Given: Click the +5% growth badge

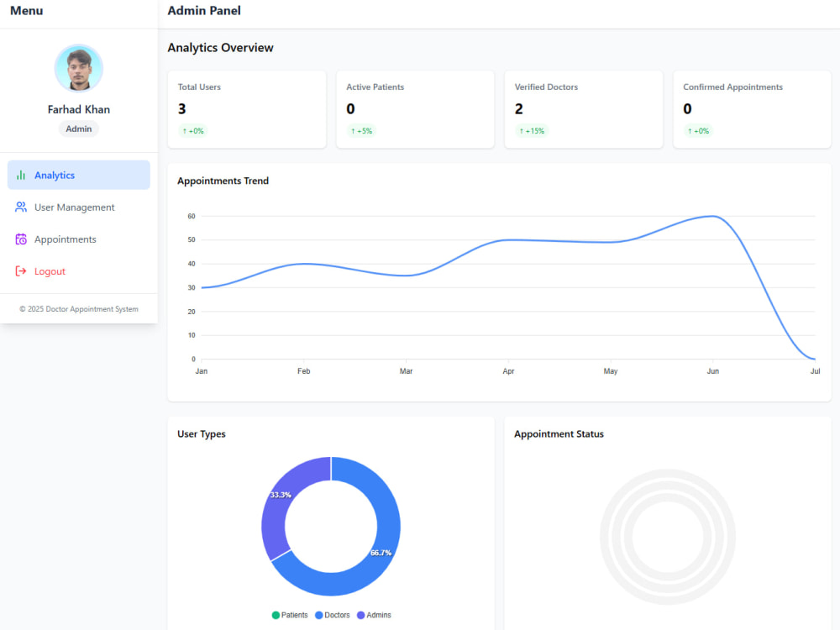Looking at the screenshot, I should click(x=361, y=131).
